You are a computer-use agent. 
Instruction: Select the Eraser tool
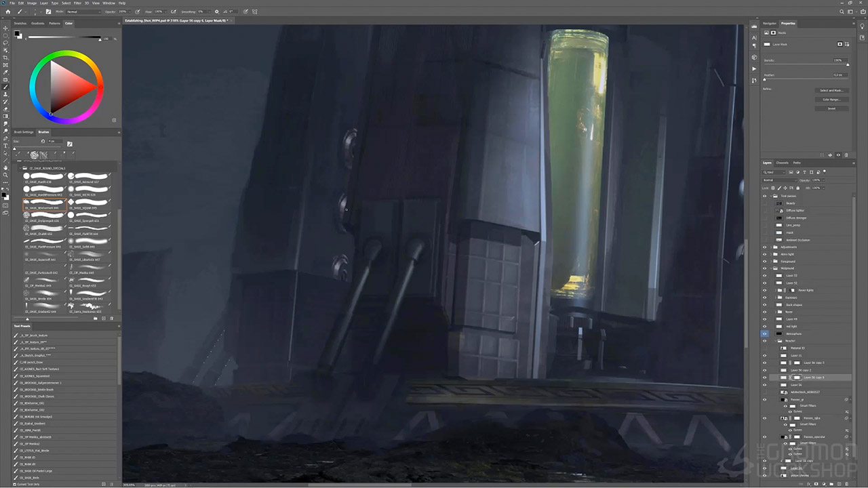pos(5,109)
